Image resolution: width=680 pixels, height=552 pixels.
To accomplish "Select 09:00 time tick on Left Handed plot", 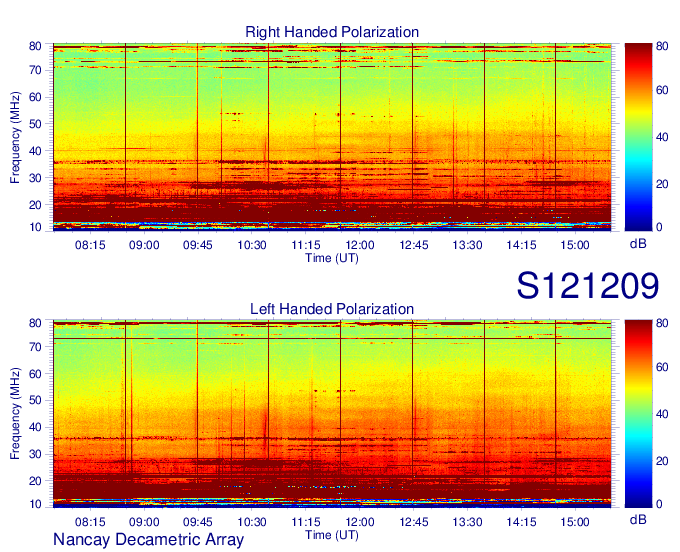I will 144,522.
